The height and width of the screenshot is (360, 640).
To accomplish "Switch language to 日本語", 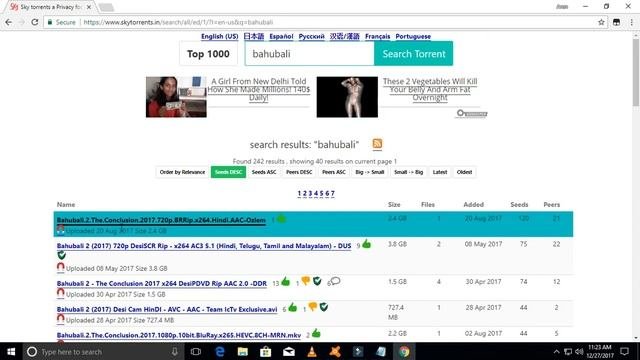I will (x=253, y=36).
